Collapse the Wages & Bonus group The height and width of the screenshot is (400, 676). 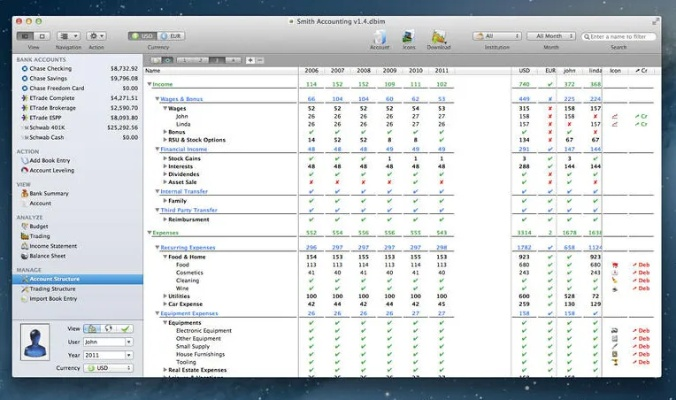157,99
